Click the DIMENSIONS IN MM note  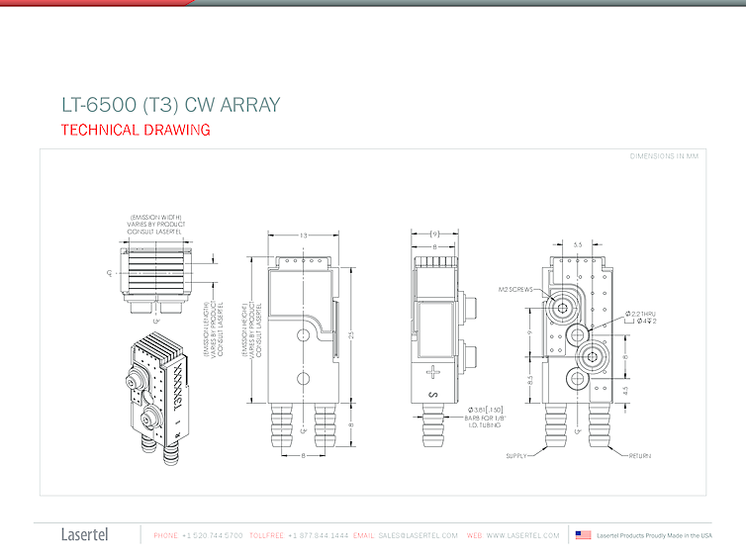coord(664,156)
